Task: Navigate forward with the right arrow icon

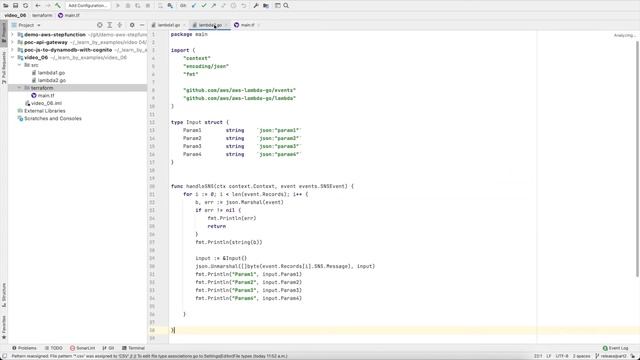Action: point(48,6)
